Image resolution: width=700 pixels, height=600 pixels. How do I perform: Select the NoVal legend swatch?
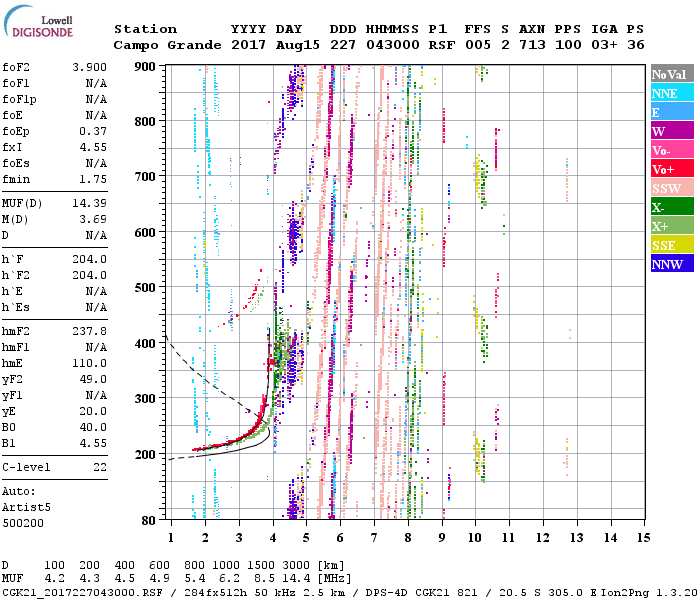tap(671, 74)
